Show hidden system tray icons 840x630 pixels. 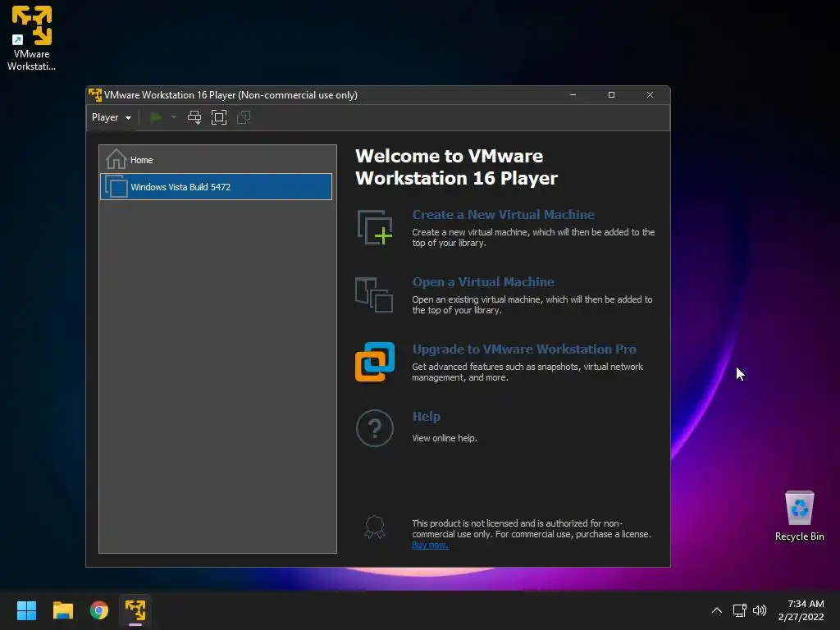tap(717, 610)
